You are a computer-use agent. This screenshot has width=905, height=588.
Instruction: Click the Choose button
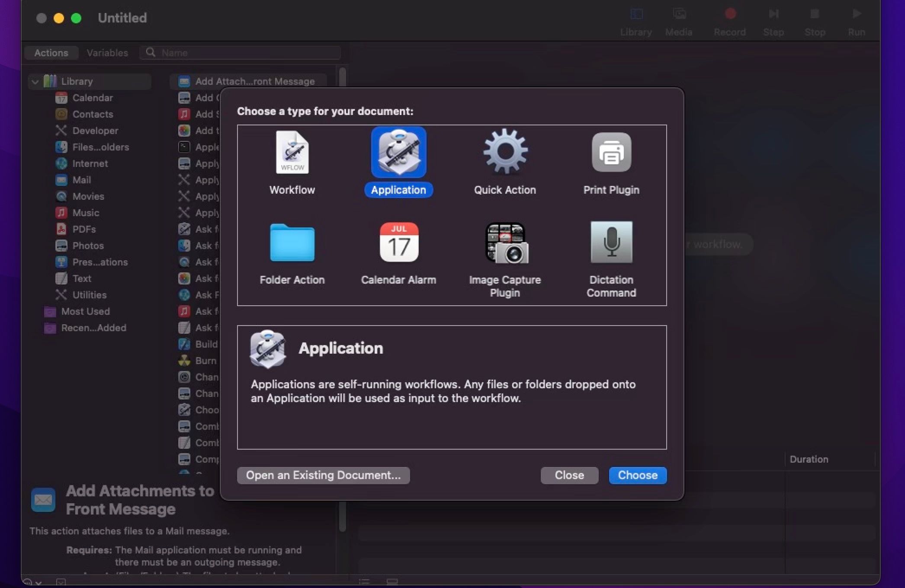point(637,475)
